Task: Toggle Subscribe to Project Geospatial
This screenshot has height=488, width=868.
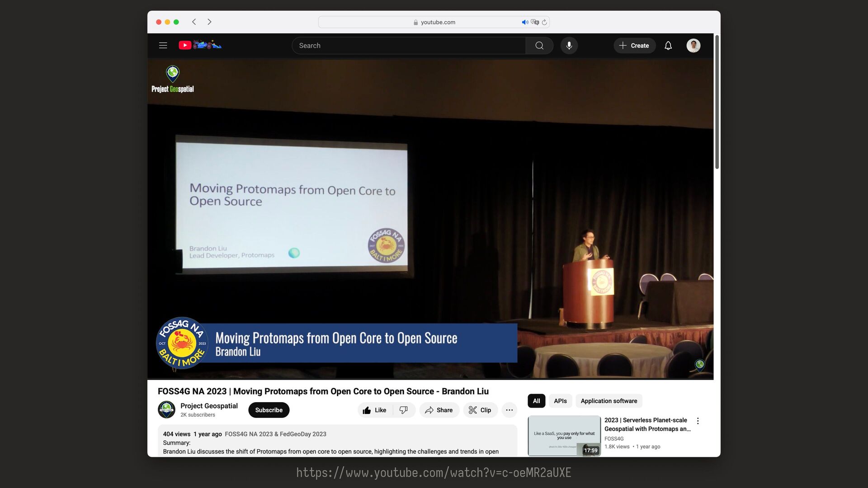Action: coord(269,410)
